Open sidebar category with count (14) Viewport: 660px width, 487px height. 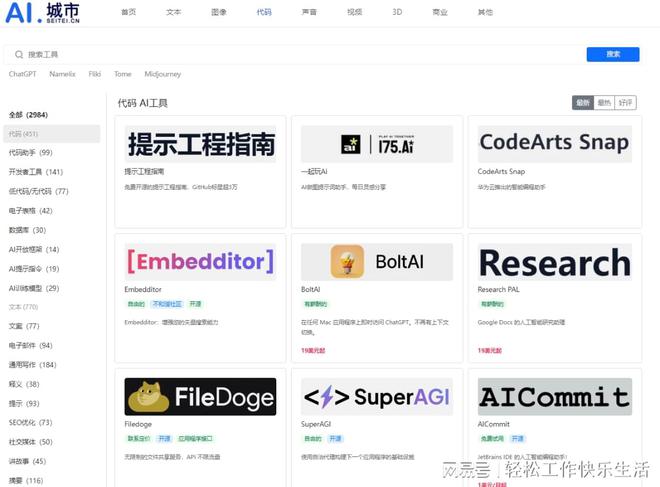(34, 249)
